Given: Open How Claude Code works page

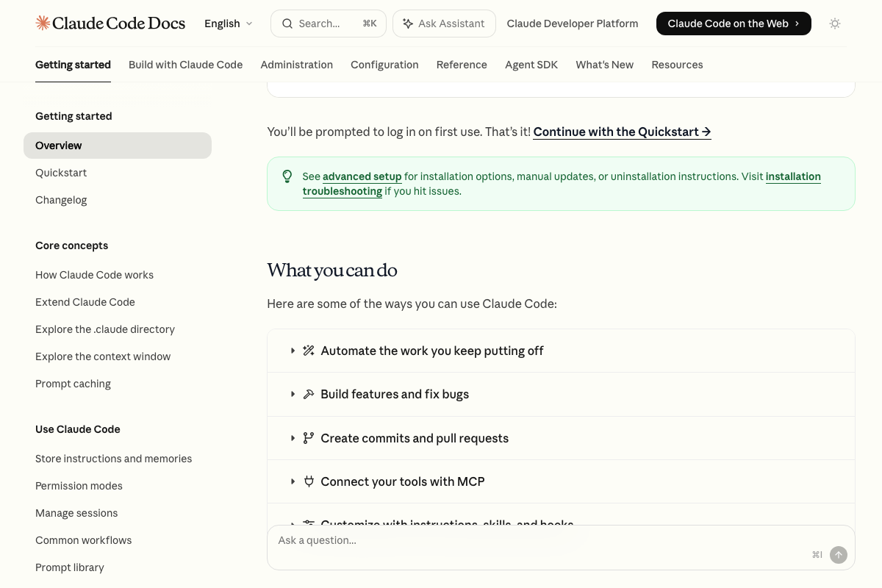Looking at the screenshot, I should click(x=94, y=275).
